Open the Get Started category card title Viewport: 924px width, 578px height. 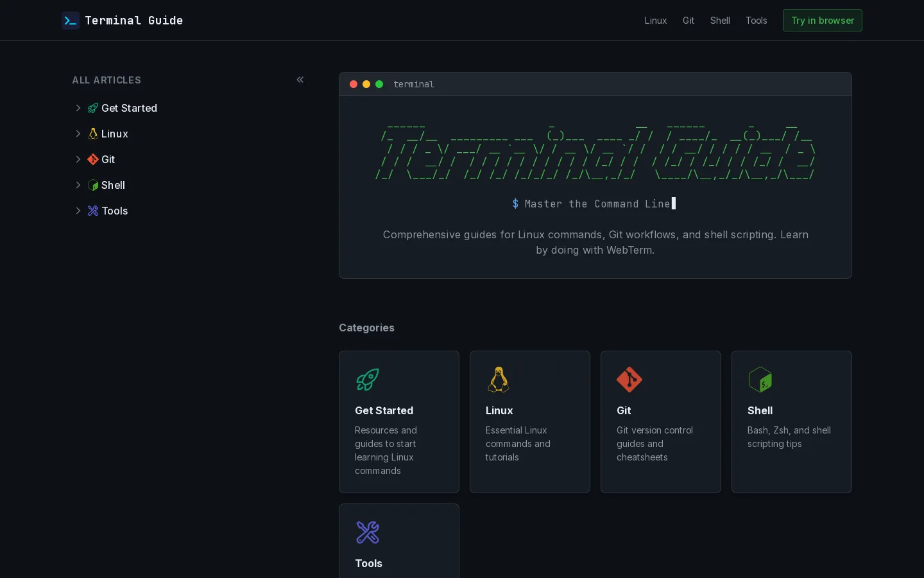point(384,410)
